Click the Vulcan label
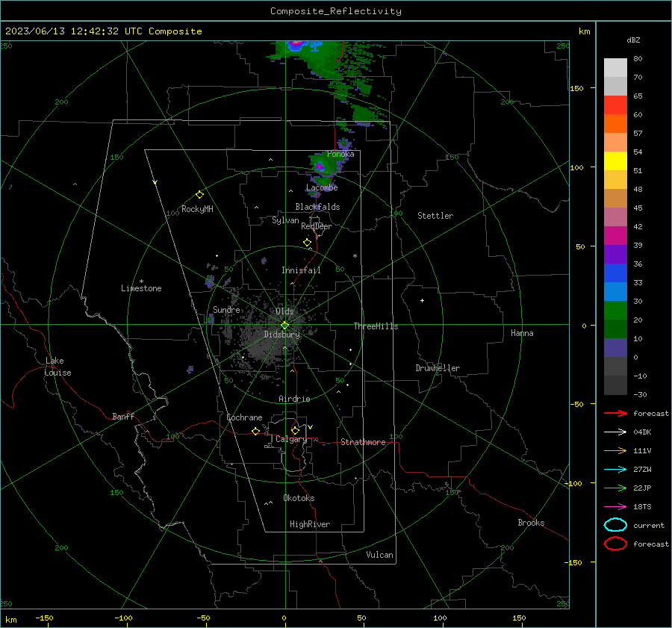The image size is (672, 628). [x=379, y=555]
